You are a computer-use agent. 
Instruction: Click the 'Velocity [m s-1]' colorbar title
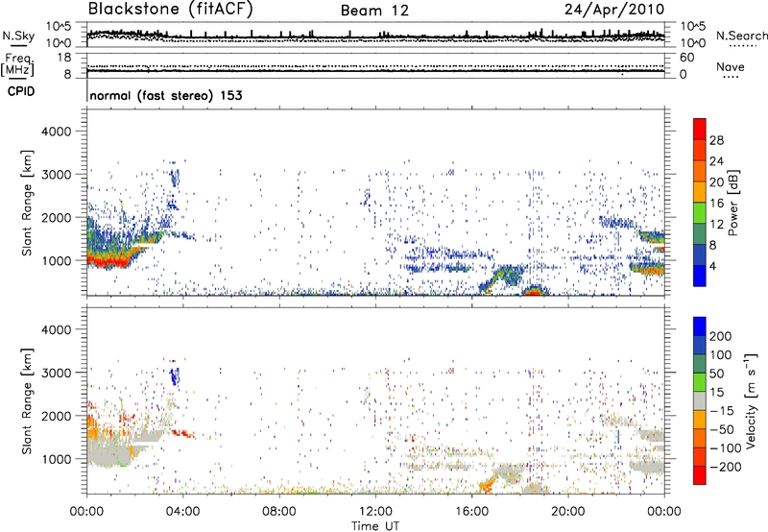pyautogui.click(x=750, y=401)
